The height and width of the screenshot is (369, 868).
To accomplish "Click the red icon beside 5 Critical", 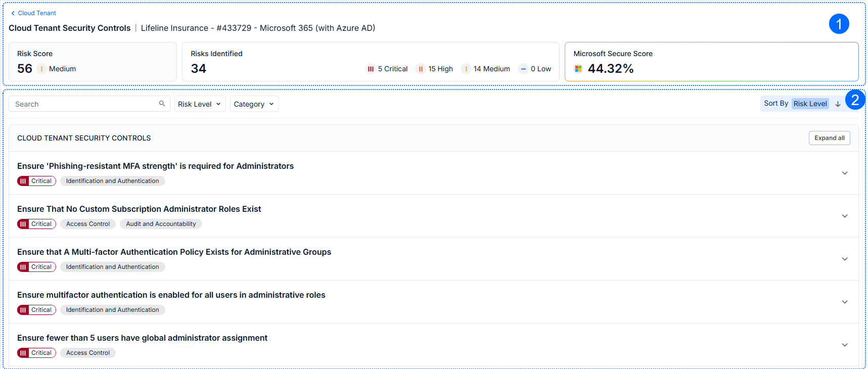I will [x=371, y=69].
